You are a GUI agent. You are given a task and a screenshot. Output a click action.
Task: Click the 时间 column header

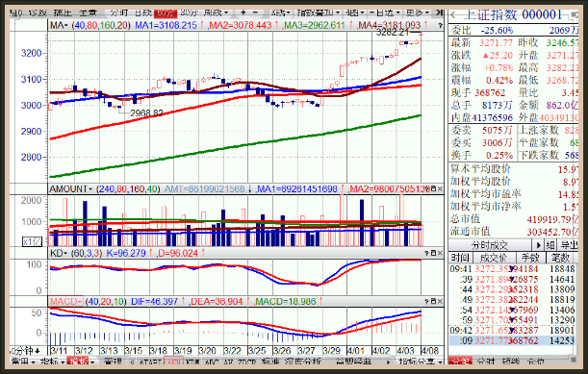pyautogui.click(x=460, y=258)
